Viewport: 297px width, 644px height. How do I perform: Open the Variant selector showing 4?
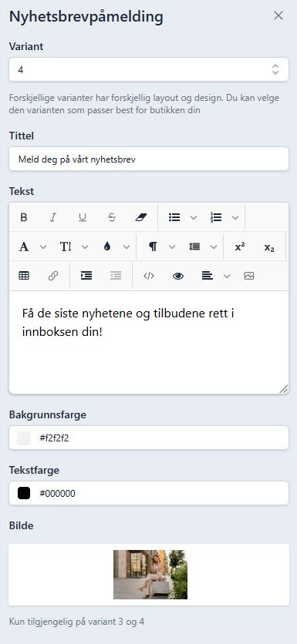[x=149, y=69]
